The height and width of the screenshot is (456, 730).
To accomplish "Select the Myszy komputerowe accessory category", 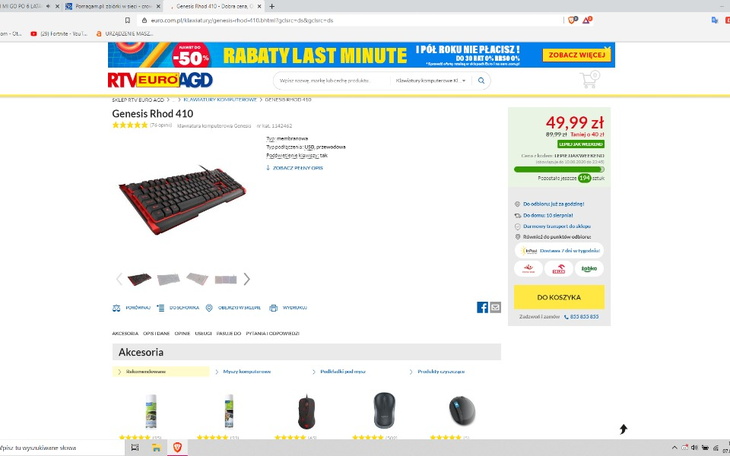I will (247, 372).
